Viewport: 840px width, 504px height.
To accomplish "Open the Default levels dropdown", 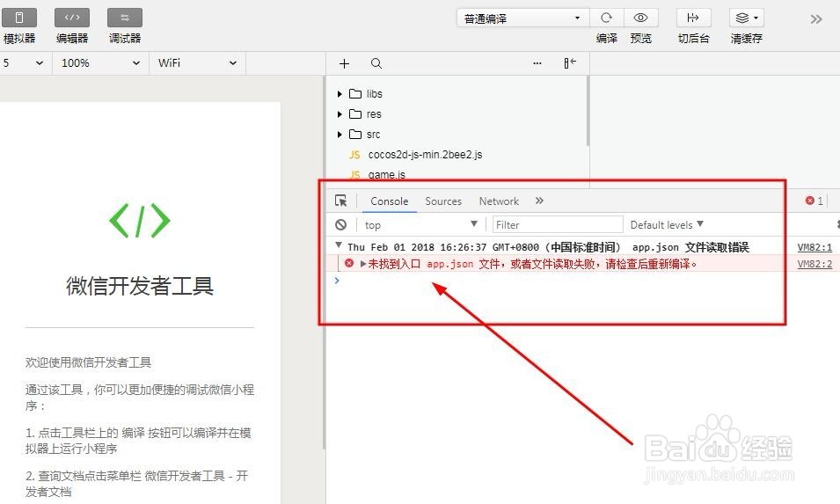I will [667, 225].
